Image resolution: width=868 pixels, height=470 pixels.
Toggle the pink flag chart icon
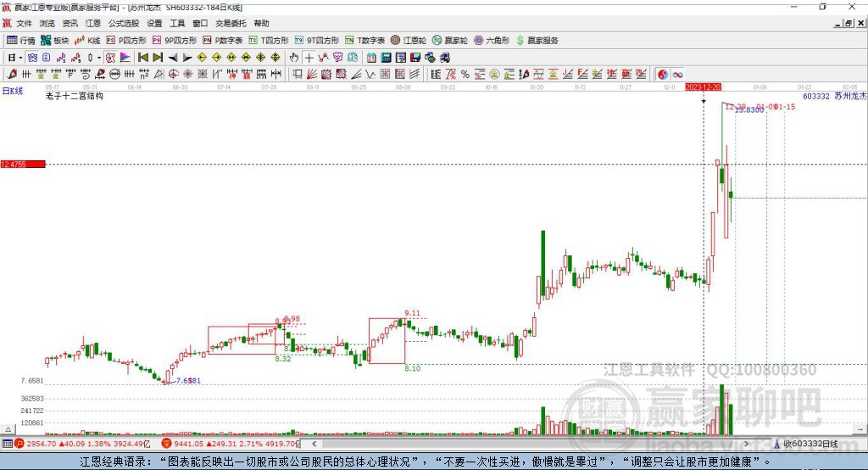[x=125, y=58]
